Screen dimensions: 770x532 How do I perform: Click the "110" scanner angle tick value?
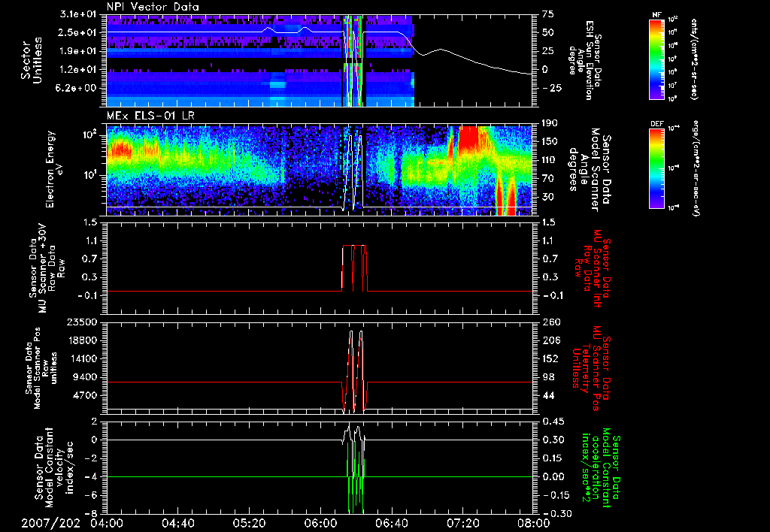[x=550, y=160]
